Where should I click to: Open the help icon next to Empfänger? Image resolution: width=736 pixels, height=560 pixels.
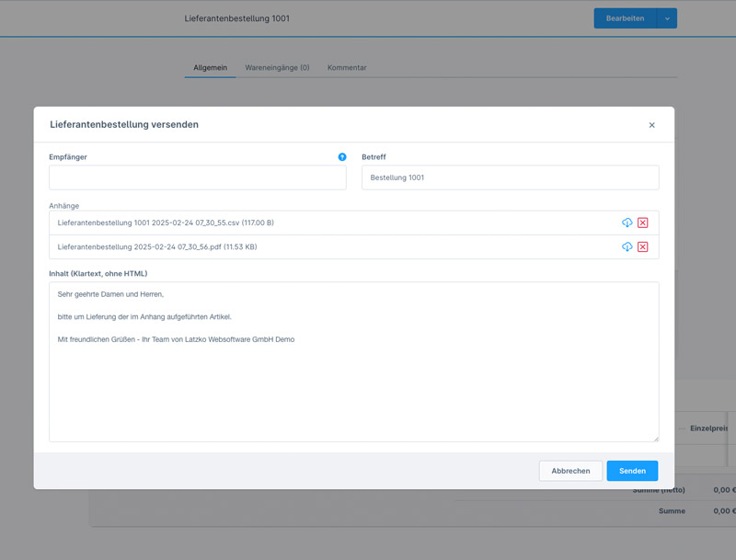pyautogui.click(x=342, y=157)
